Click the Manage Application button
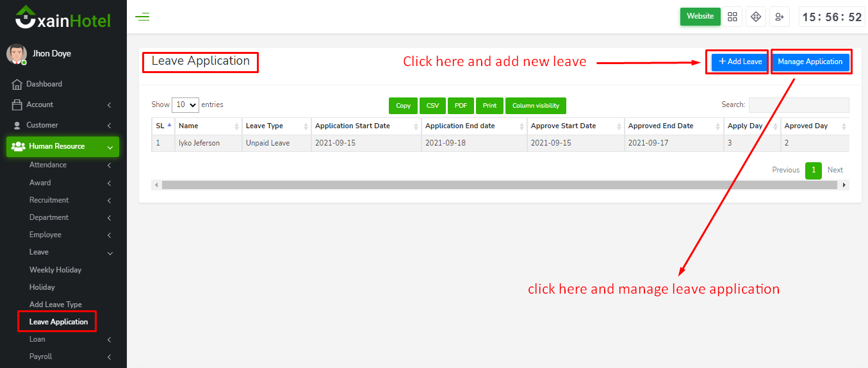This screenshot has width=868, height=368. (x=810, y=62)
